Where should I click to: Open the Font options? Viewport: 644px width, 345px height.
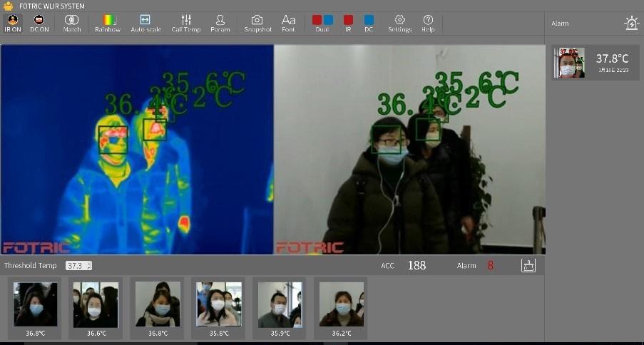(288, 24)
